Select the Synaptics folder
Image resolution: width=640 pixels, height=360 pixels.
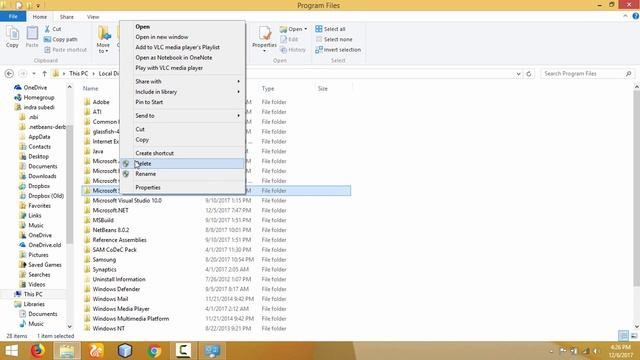click(x=104, y=269)
